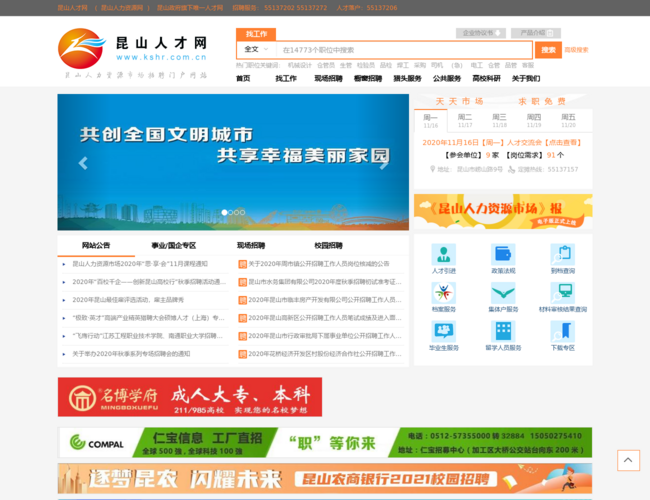Open 公共服务 in the navigation bar
Viewport: 650px width, 500px height.
447,78
